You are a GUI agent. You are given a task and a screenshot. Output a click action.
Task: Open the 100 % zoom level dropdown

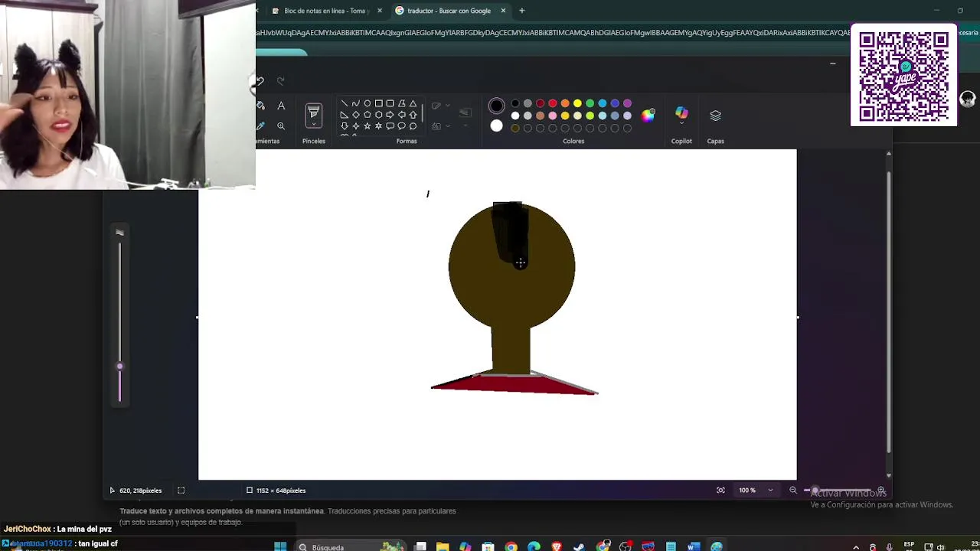point(770,491)
